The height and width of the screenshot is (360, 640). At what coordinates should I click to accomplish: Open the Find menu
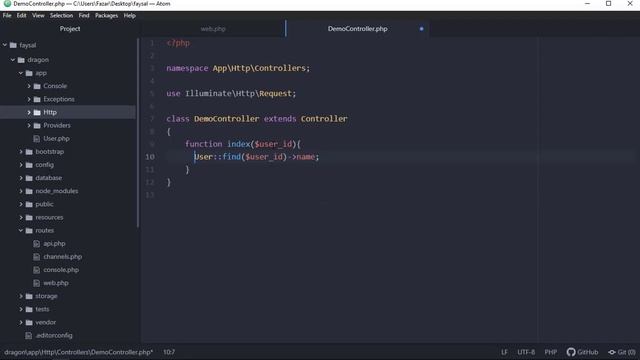84,16
